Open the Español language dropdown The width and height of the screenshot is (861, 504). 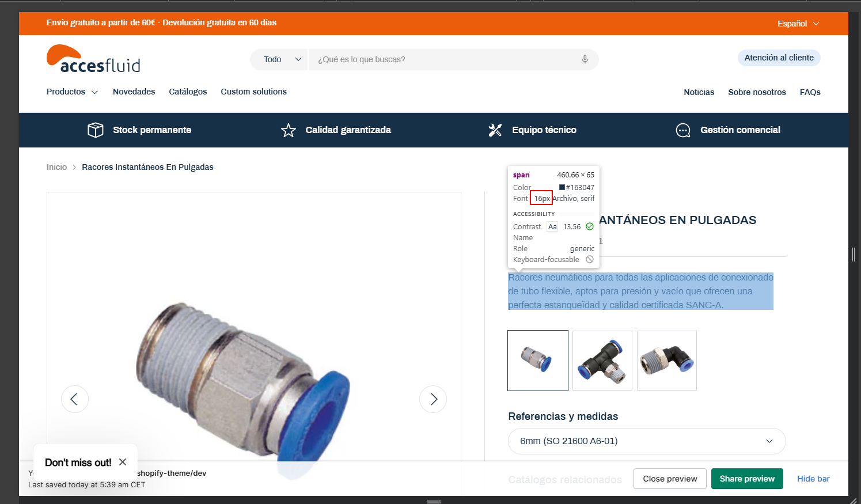(x=798, y=24)
